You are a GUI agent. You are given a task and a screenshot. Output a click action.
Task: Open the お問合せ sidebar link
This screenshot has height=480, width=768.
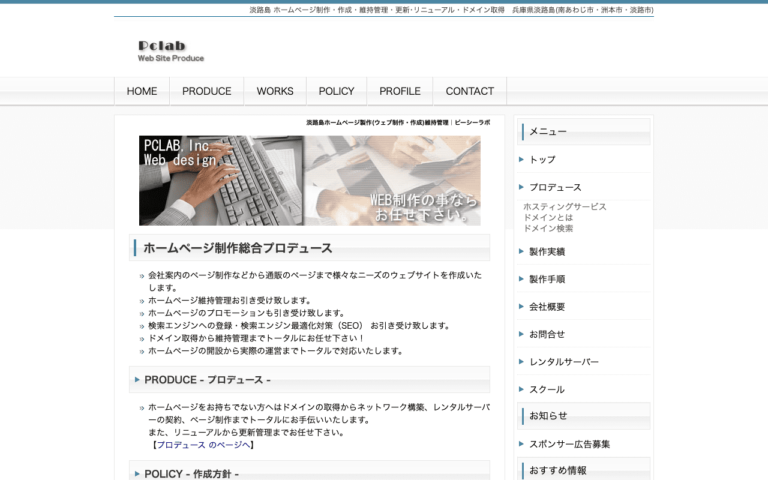click(x=547, y=334)
